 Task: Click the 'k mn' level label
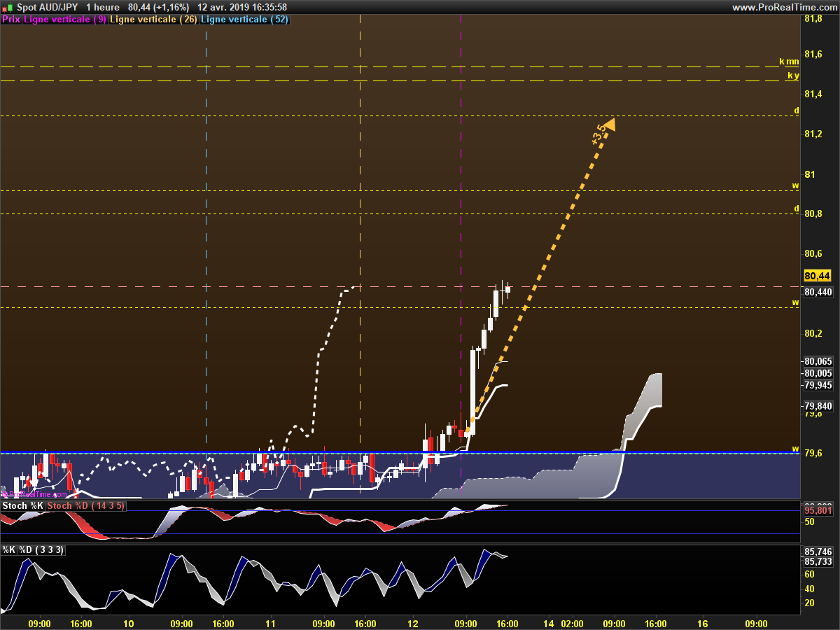click(789, 62)
